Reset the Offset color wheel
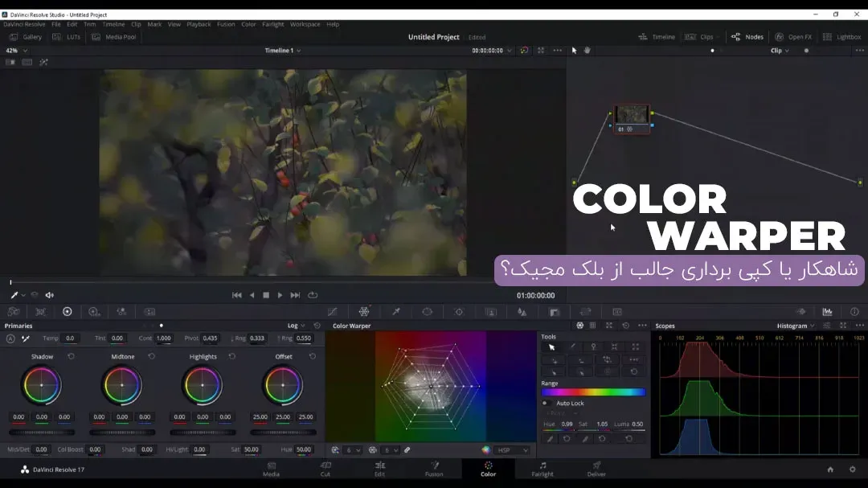 pyautogui.click(x=313, y=357)
